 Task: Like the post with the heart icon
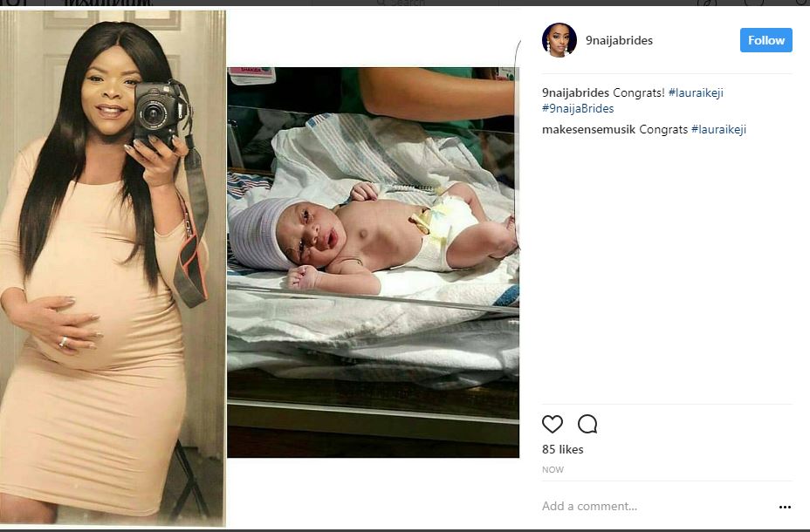click(x=553, y=424)
